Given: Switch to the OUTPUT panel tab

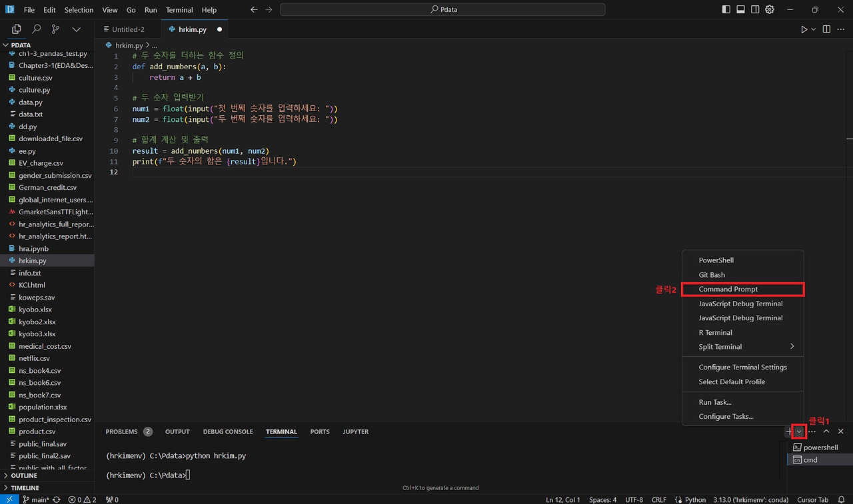Looking at the screenshot, I should 177,432.
